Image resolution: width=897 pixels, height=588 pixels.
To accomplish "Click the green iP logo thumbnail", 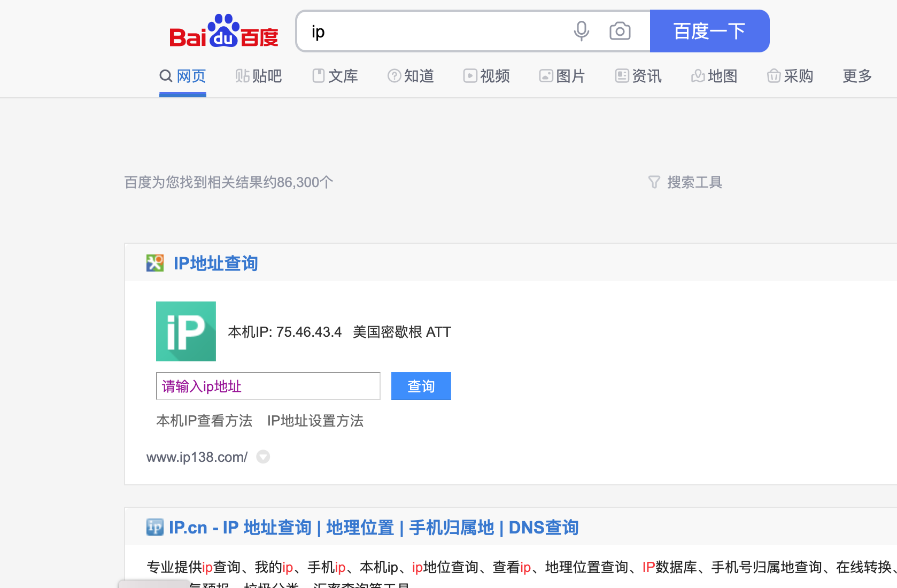I will [x=186, y=331].
